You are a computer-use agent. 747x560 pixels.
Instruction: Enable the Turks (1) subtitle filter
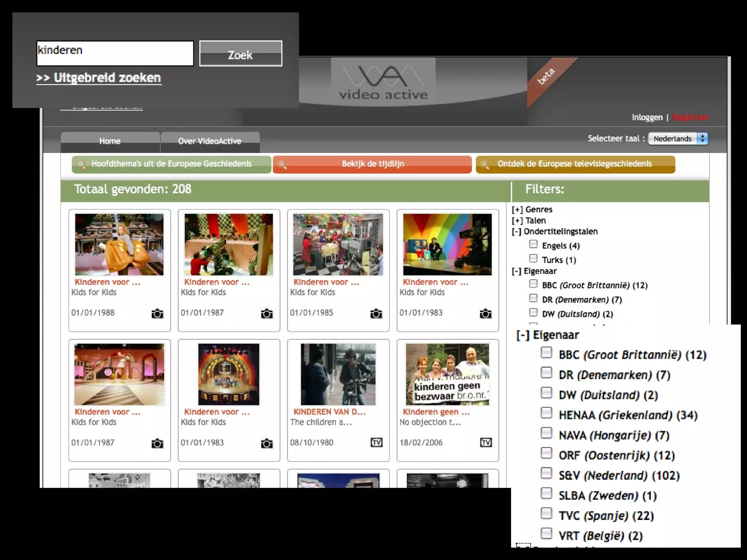(x=533, y=258)
